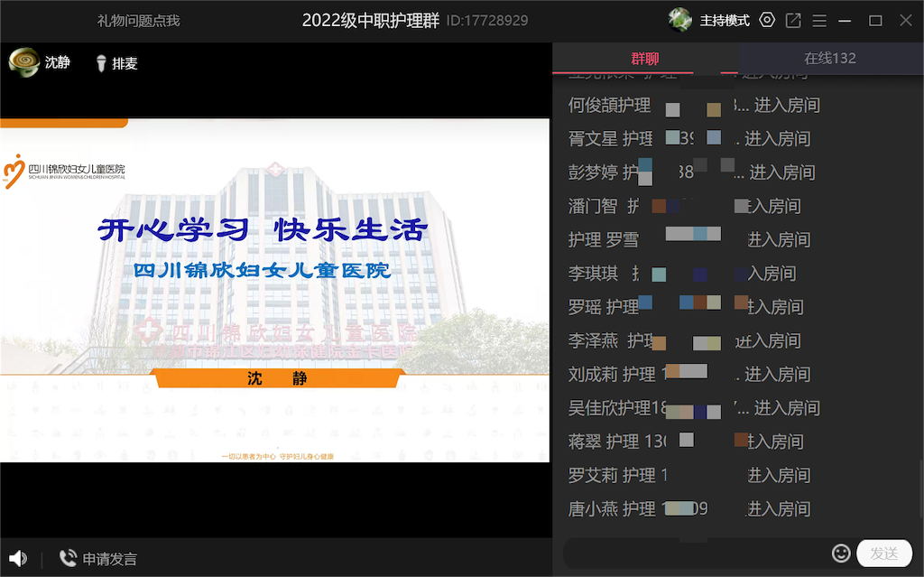Click the 申请发言 text button
The width and height of the screenshot is (924, 577).
pyautogui.click(x=109, y=559)
